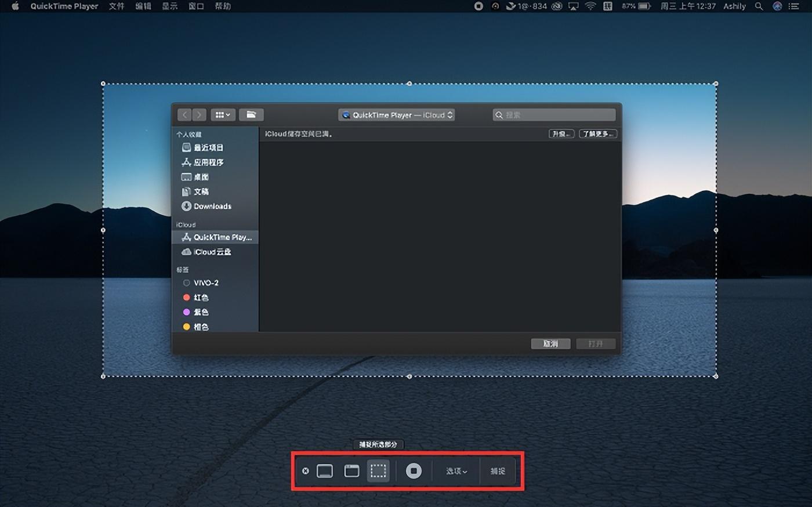Click the 搜索 search field
This screenshot has height=507, width=812.
pos(554,115)
